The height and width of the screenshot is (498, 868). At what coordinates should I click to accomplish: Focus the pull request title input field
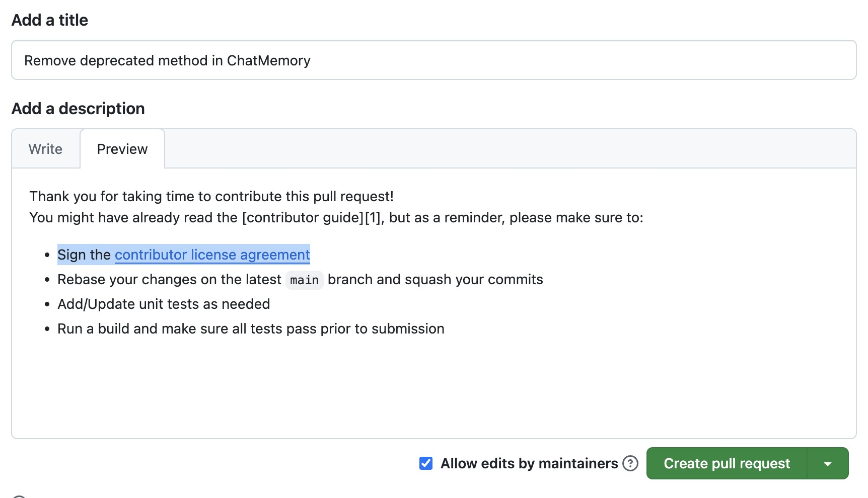pos(434,60)
